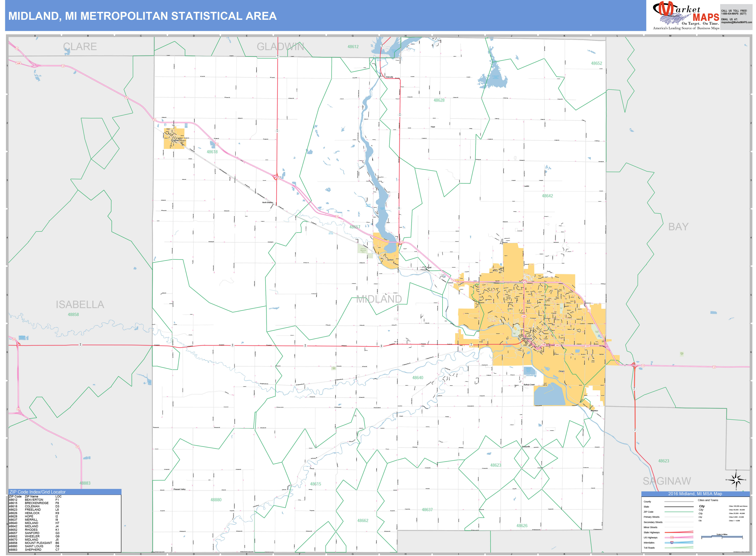
Task: Expand the Cities and Towns legend section
Action: tap(708, 500)
